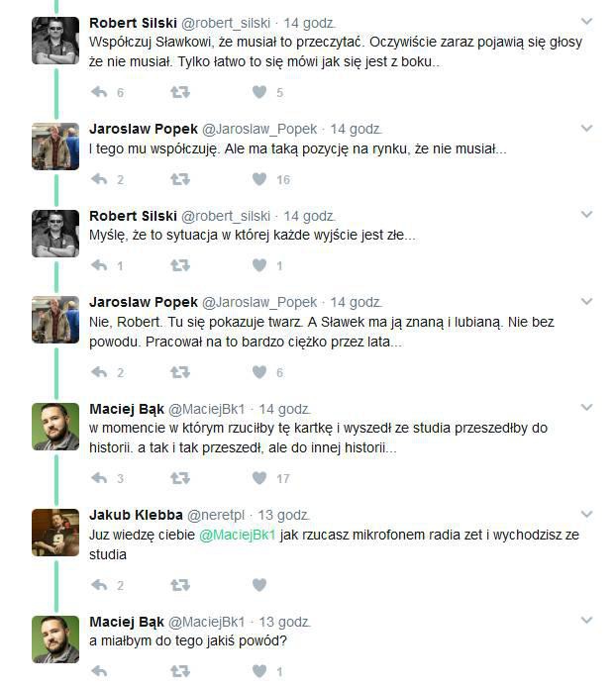Open options menu on Robert Silski's first tweet
Viewport: 616px width, 687px height.
(x=586, y=21)
